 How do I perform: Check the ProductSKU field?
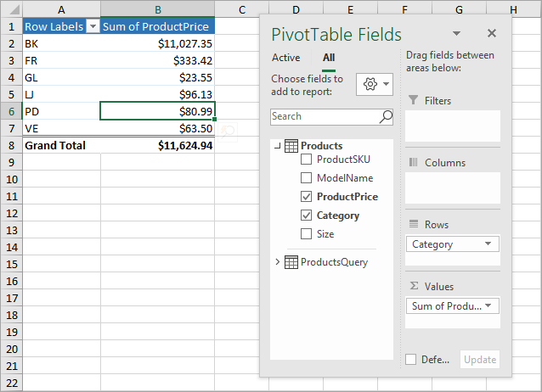[307, 160]
